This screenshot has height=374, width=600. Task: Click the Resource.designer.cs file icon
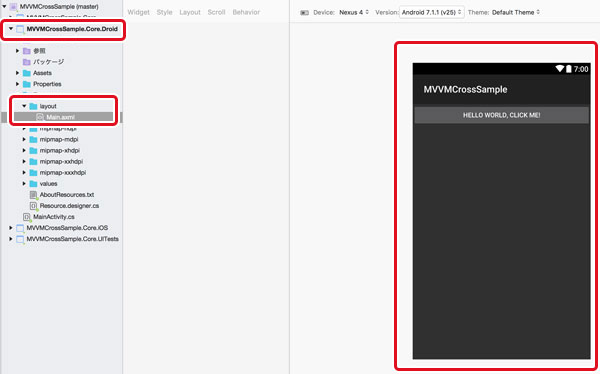coord(34,206)
